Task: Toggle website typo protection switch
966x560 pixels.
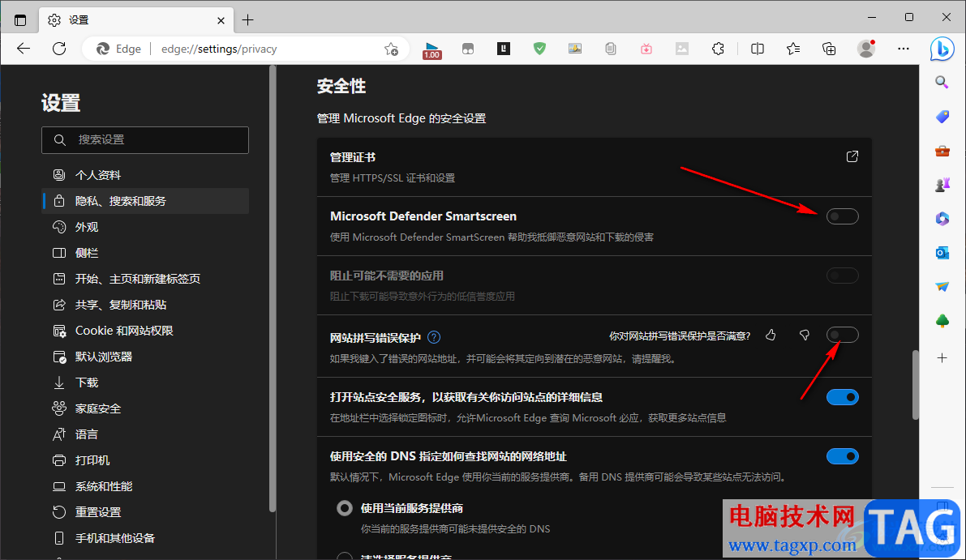Action: 842,335
